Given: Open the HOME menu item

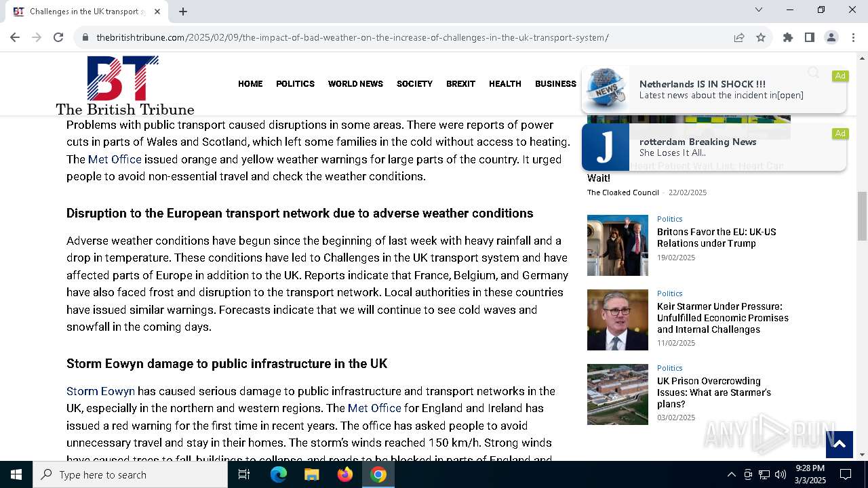Looking at the screenshot, I should click(250, 84).
